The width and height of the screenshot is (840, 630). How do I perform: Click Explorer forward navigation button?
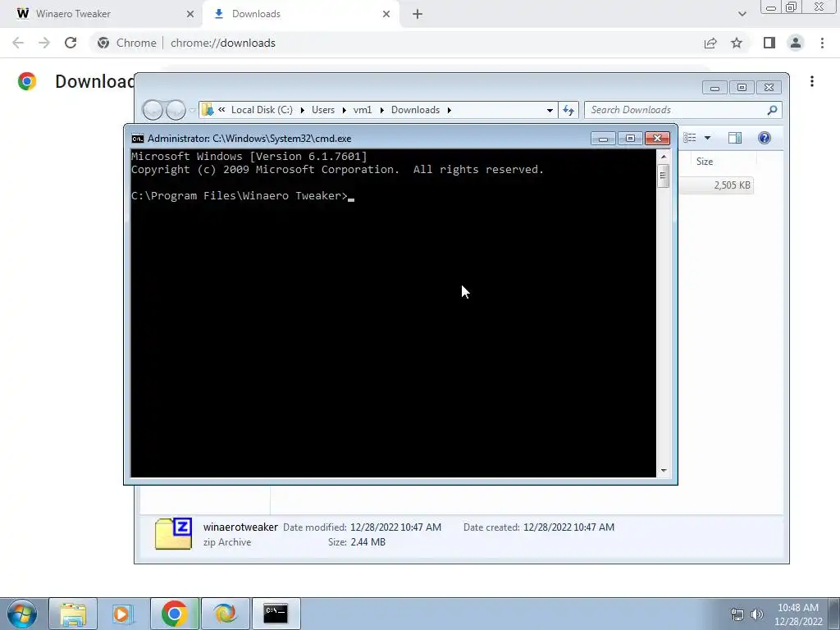(176, 110)
